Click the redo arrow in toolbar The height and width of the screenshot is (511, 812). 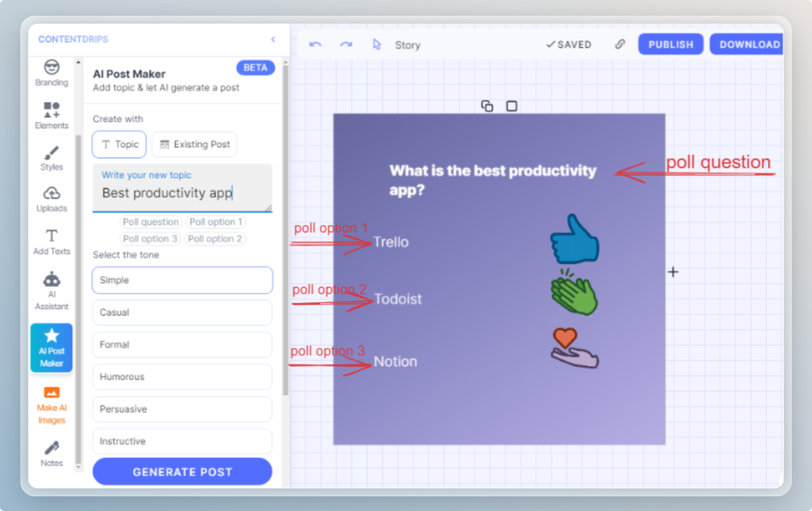coord(346,44)
